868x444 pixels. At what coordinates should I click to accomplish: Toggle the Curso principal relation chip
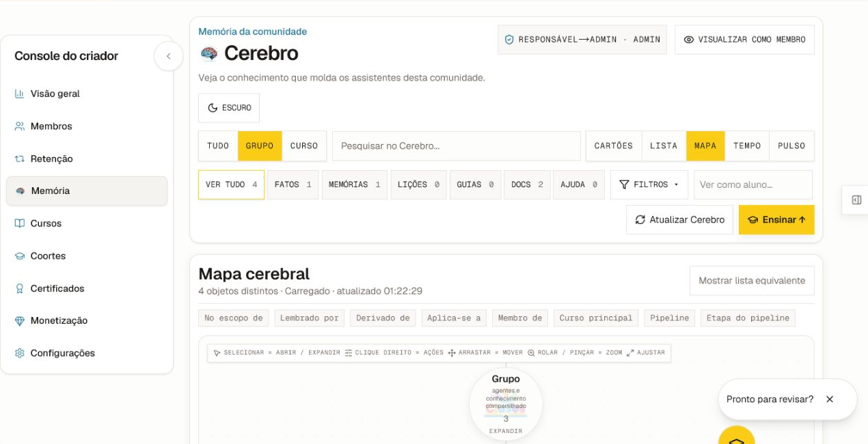[596, 318]
